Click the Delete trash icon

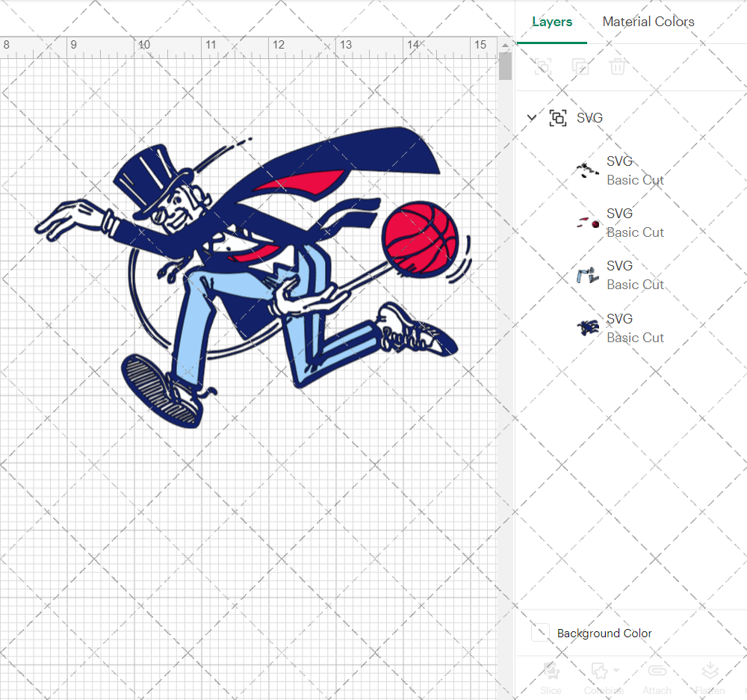618,66
